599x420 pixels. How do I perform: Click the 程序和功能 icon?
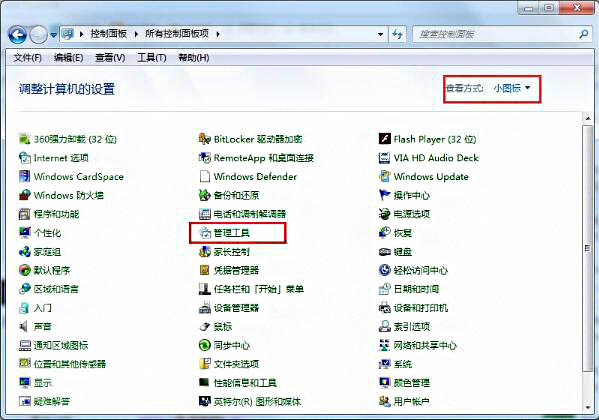point(24,214)
